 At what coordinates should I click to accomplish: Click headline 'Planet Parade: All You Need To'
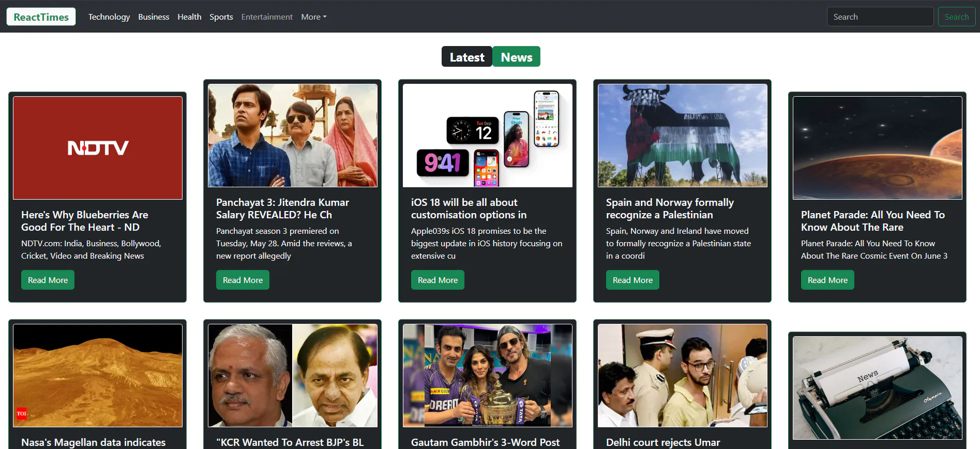pos(873,221)
